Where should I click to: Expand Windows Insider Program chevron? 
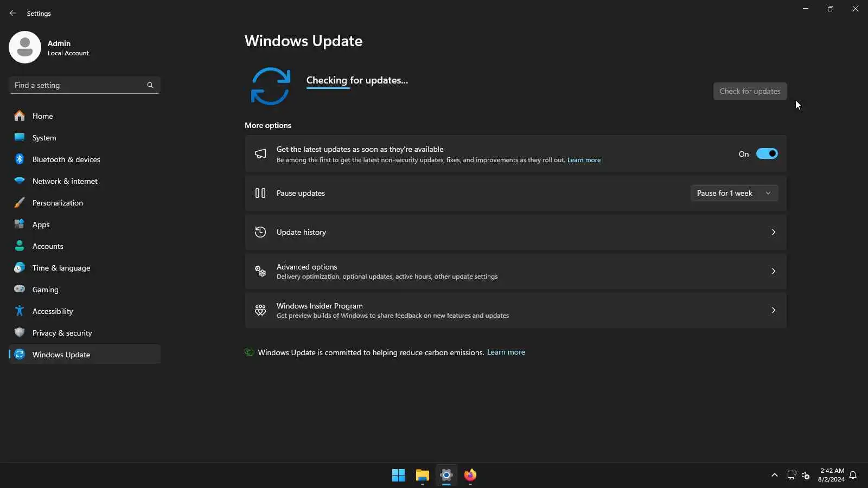click(x=774, y=310)
